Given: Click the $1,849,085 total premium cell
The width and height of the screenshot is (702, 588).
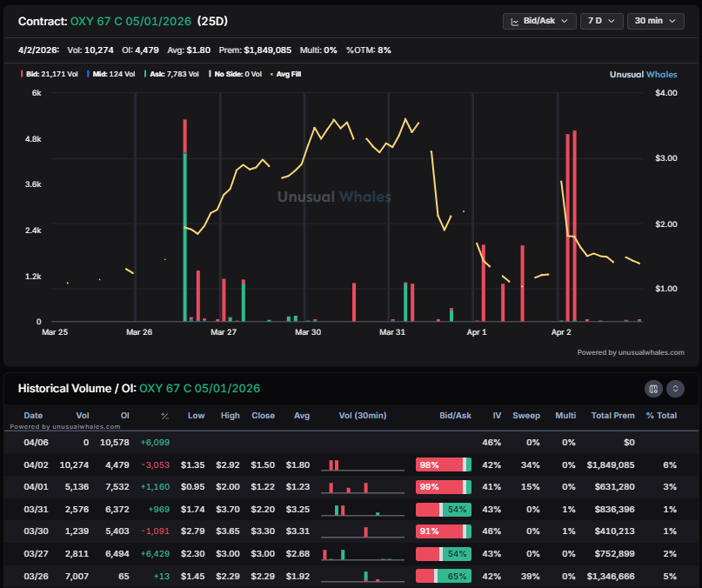Looking at the screenshot, I should pos(611,464).
